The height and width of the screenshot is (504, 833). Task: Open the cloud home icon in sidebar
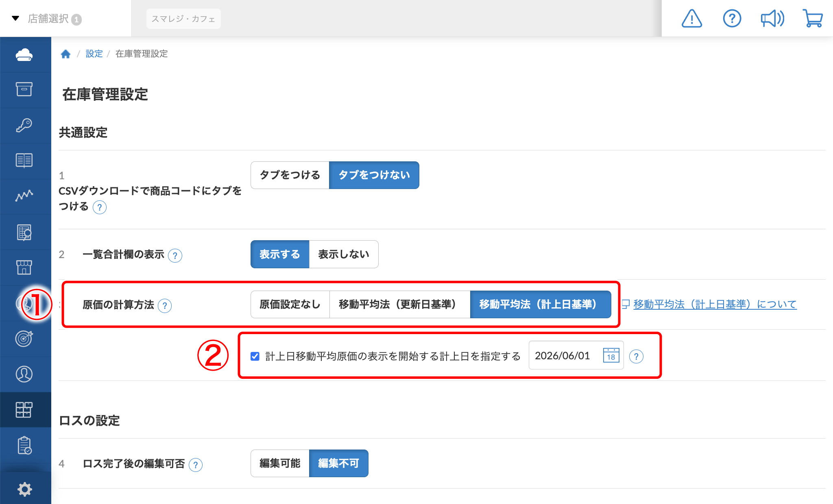point(24,55)
